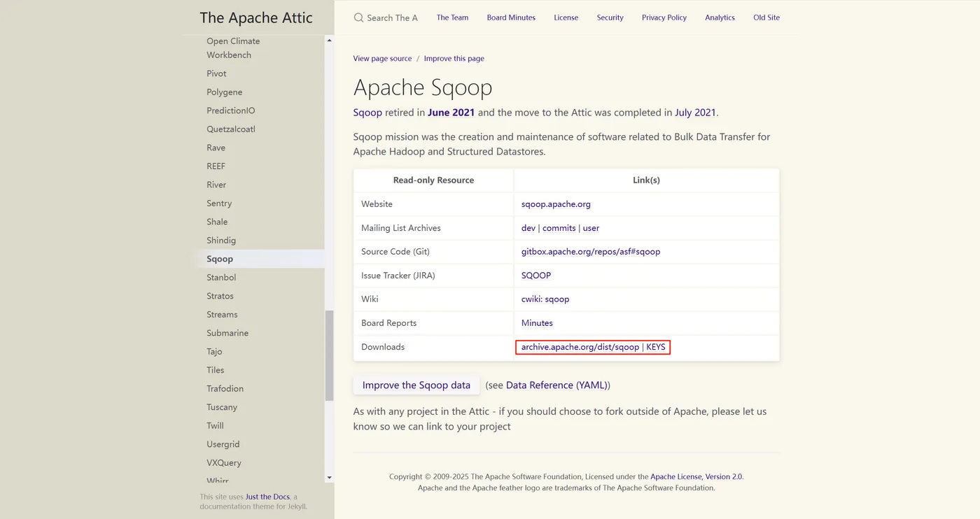
Task: Select Rave in the sidebar
Action: pos(216,148)
